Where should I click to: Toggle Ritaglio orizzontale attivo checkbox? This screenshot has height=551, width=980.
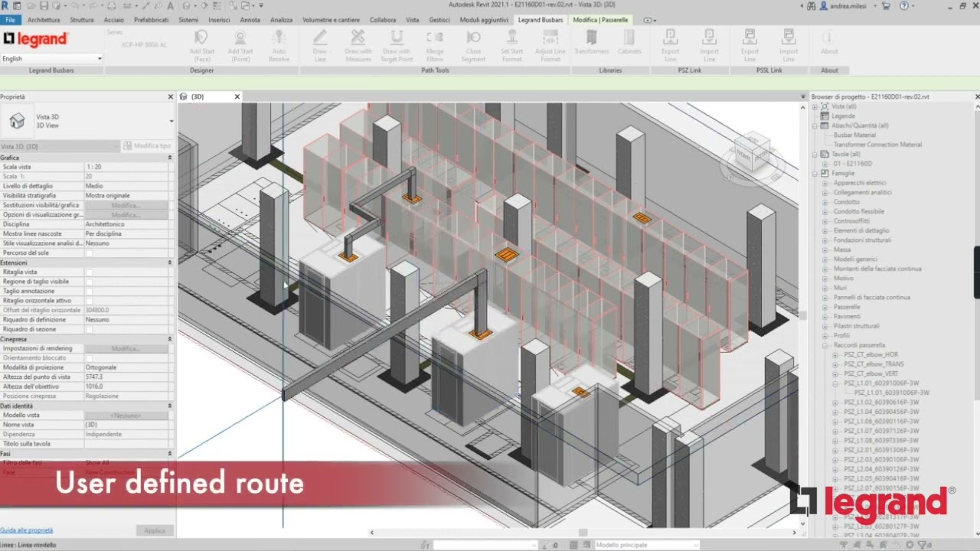pyautogui.click(x=89, y=301)
